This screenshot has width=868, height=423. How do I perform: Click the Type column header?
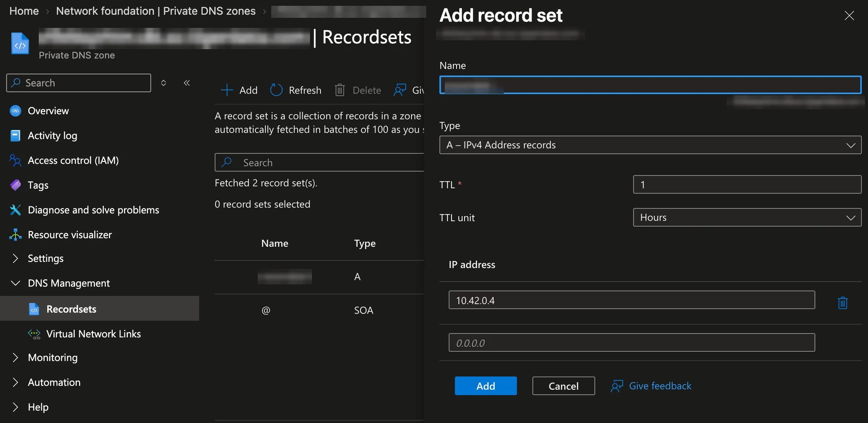(365, 243)
